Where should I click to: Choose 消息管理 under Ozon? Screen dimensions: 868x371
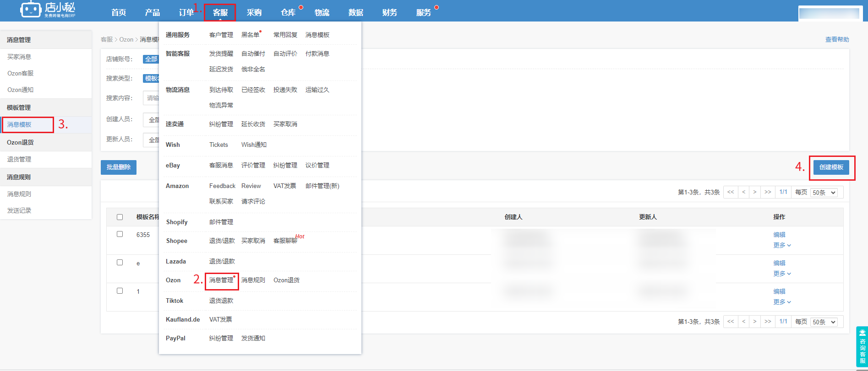click(221, 280)
